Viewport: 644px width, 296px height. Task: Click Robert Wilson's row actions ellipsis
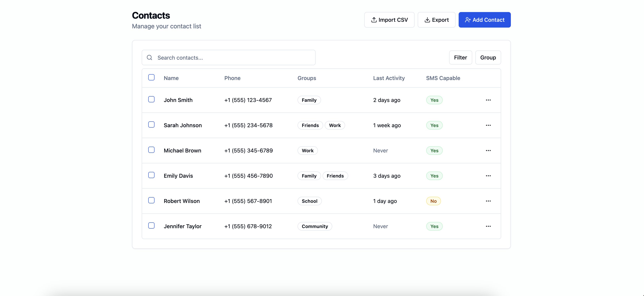488,201
